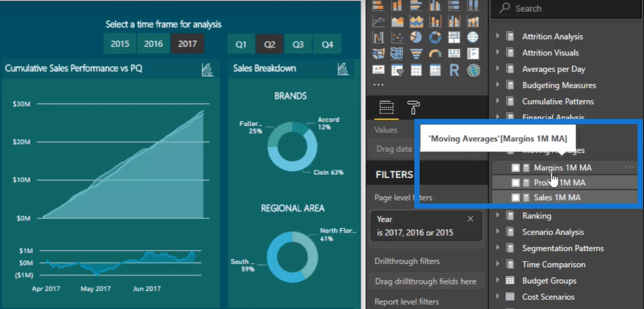Click chart icon beside Sales Breakdown title
644x309 pixels.
(x=343, y=69)
